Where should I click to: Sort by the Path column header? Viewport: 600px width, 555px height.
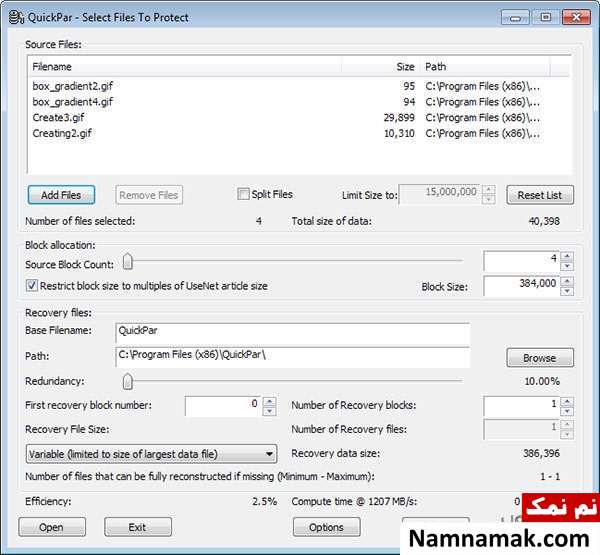click(x=485, y=67)
